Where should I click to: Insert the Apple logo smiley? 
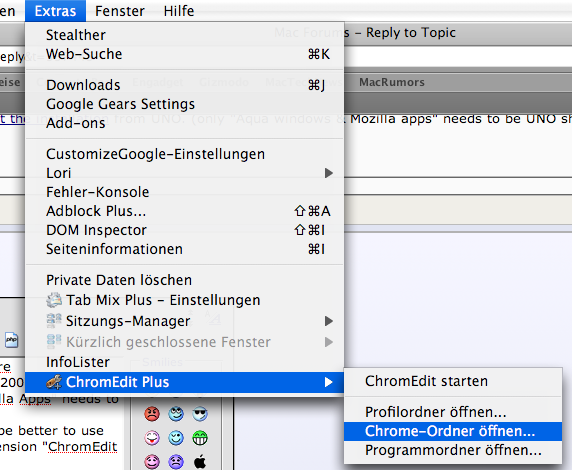pyautogui.click(x=200, y=462)
